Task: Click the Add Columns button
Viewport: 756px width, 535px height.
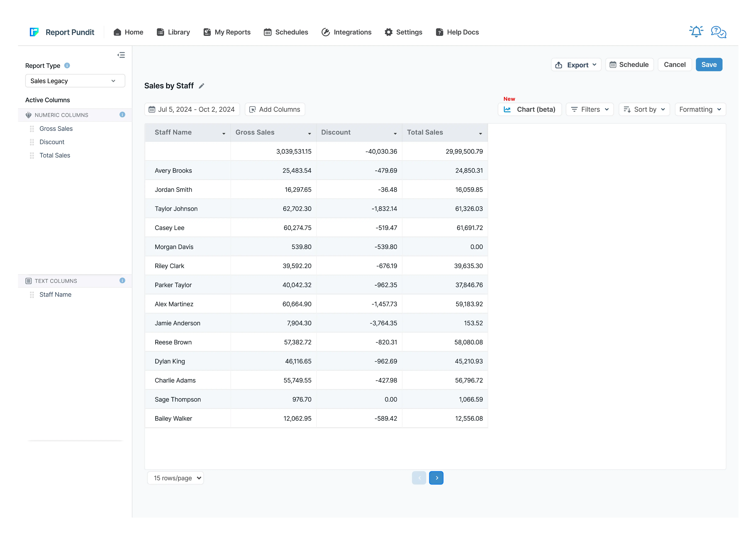Action: 275,109
